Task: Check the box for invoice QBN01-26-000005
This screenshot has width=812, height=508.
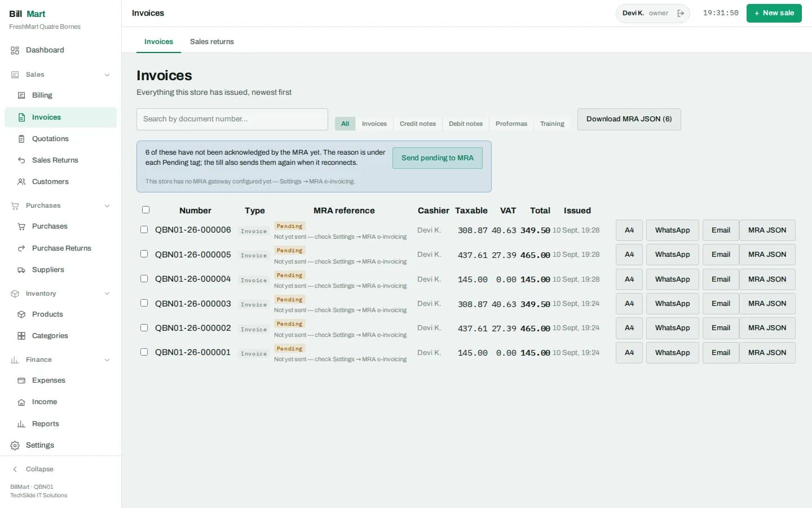Action: (144, 254)
